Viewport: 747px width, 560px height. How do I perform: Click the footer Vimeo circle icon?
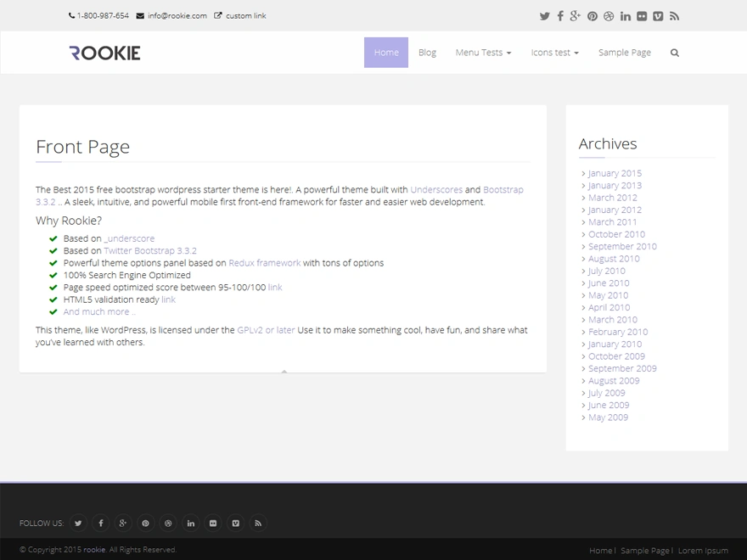[x=235, y=524]
